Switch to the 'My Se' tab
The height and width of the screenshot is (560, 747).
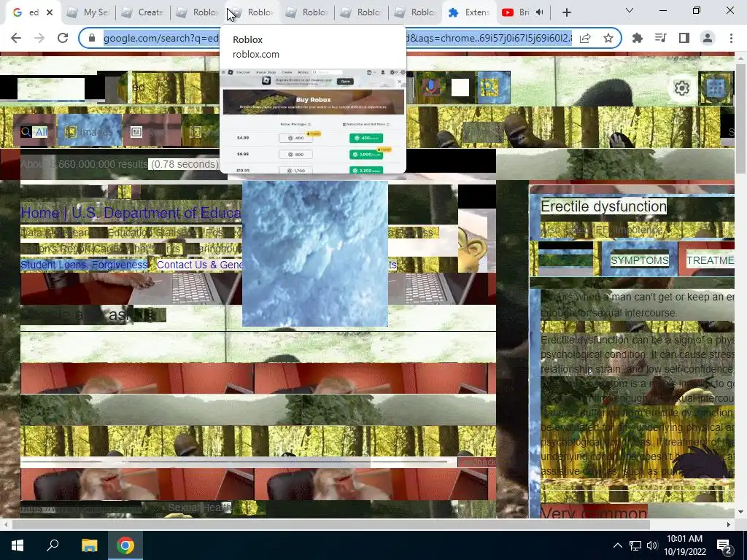(x=88, y=12)
